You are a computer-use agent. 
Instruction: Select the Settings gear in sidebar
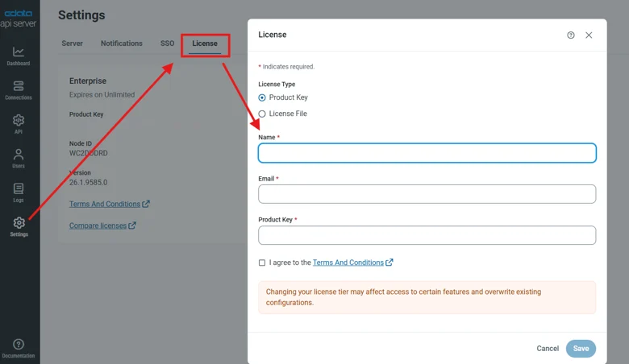[19, 222]
